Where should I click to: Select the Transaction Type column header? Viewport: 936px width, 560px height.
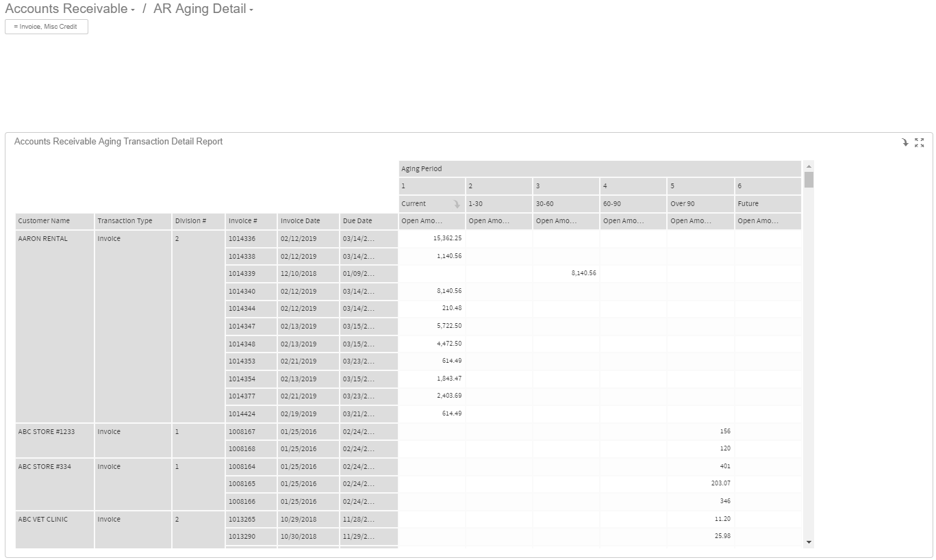tap(132, 221)
